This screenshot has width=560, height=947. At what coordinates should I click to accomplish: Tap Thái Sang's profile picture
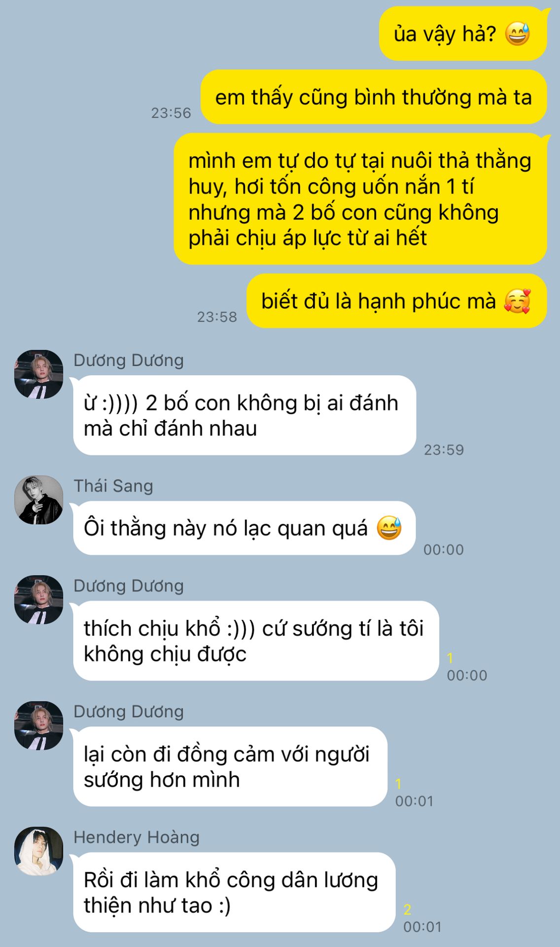click(39, 500)
